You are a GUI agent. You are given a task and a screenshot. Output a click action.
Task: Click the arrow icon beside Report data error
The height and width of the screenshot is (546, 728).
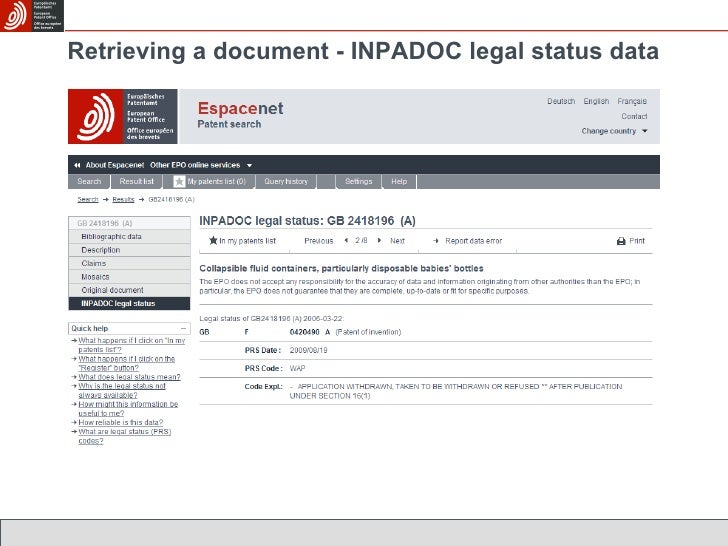(436, 241)
